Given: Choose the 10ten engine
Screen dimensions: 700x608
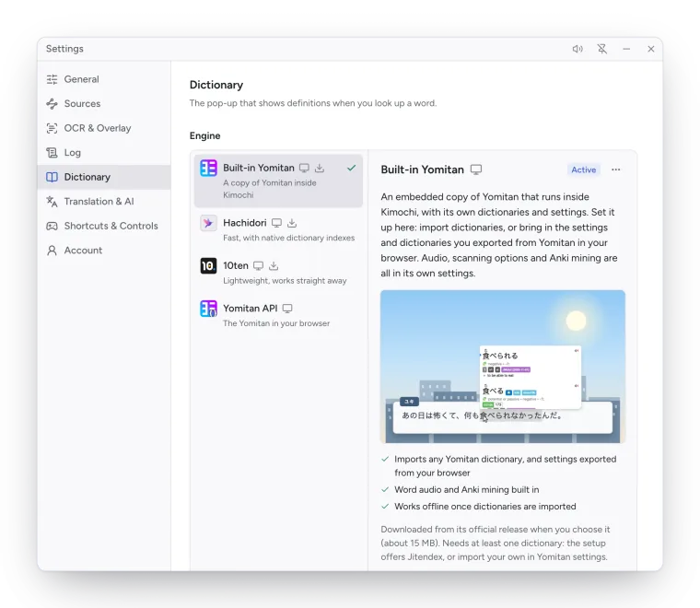Looking at the screenshot, I should tap(278, 273).
